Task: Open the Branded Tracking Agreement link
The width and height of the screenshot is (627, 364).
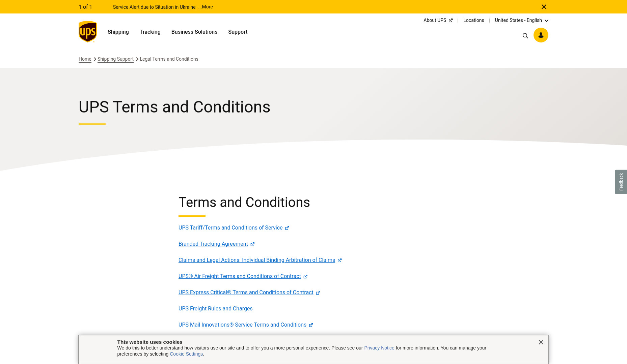Action: point(213,244)
